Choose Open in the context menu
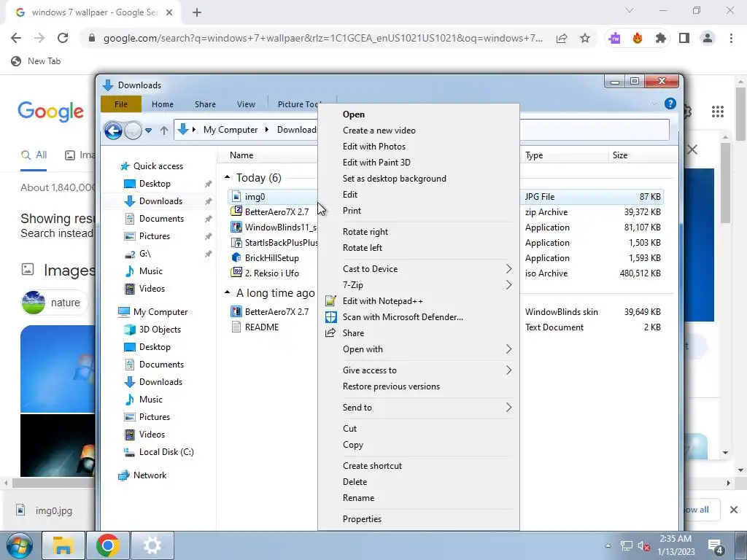The height and width of the screenshot is (560, 747). click(354, 114)
